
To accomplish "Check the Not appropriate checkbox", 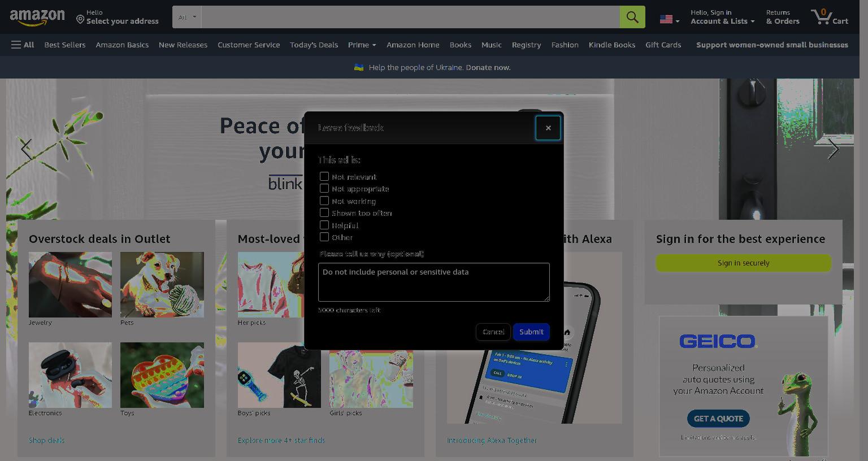I will [324, 188].
